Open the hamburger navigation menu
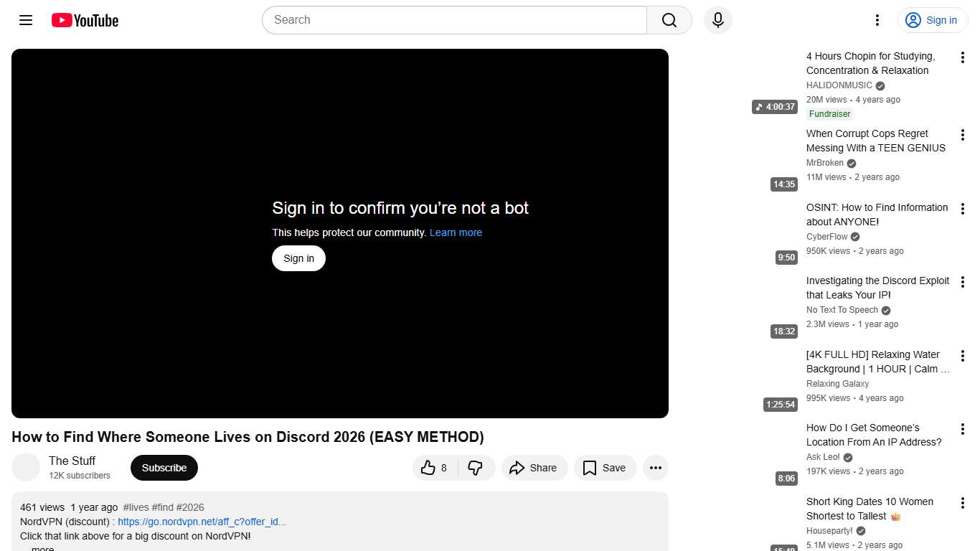 (x=25, y=20)
